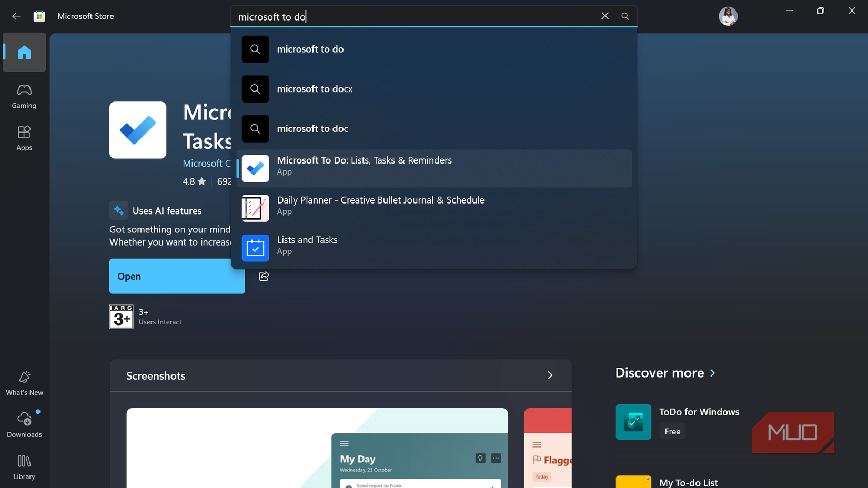
Task: Open the user profile avatar
Action: [728, 16]
